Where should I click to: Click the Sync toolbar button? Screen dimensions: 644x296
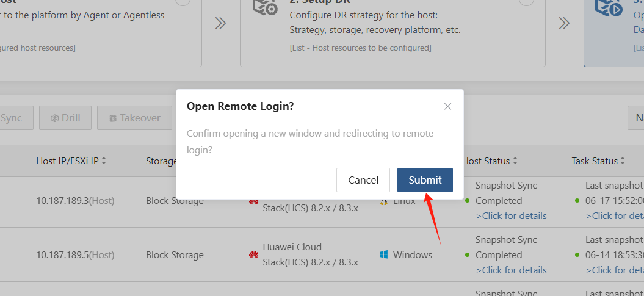tap(12, 118)
